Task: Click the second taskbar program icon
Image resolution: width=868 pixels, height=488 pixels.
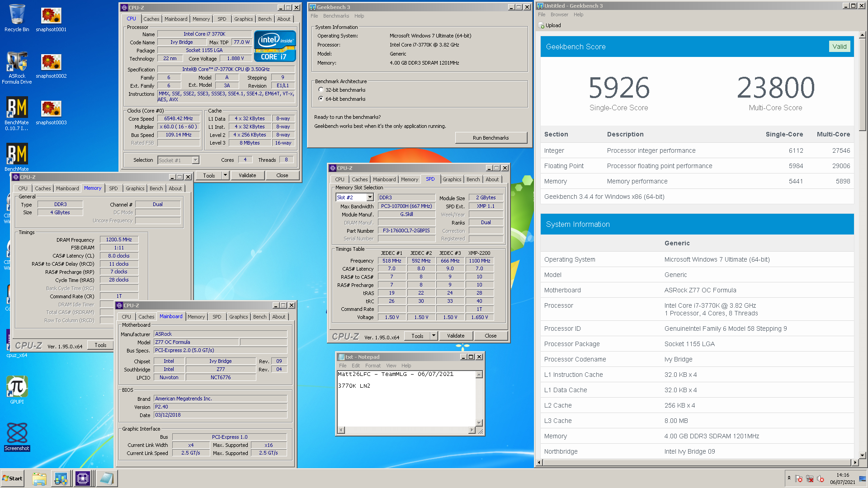Action: point(61,479)
